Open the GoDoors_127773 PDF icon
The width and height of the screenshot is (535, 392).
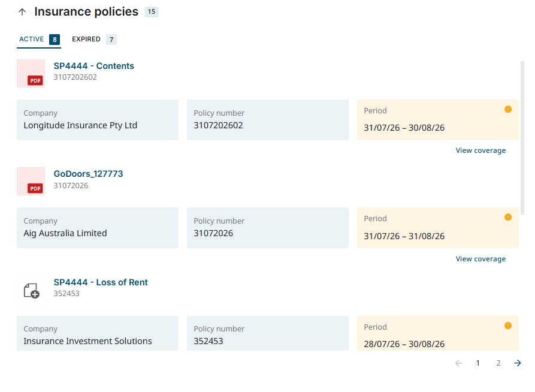pos(31,182)
